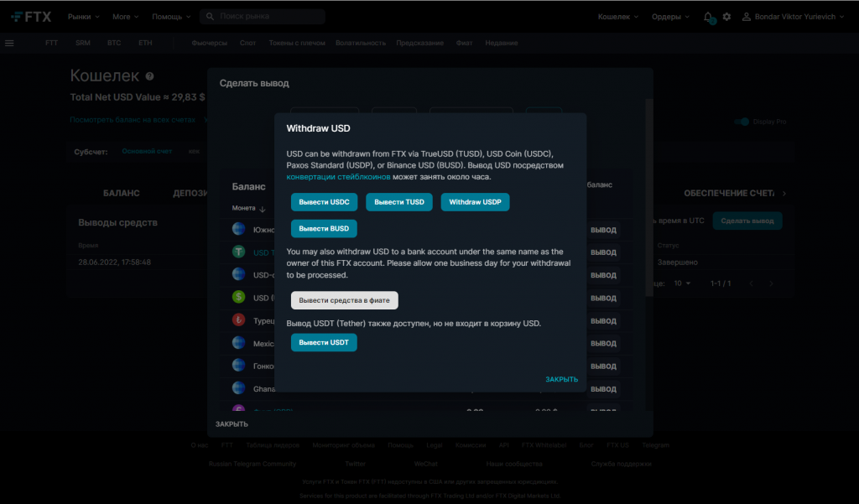
Task: Click Вывести USDT button
Action: click(x=324, y=342)
